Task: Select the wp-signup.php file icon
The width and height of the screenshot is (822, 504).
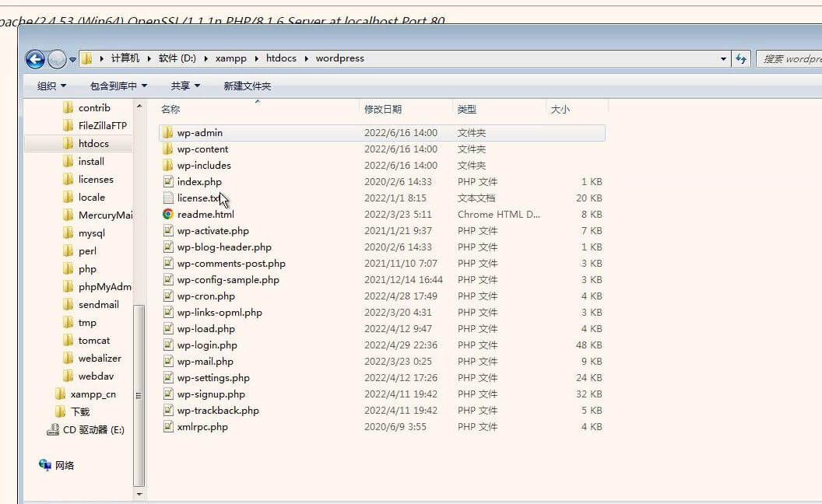Action: pyautogui.click(x=168, y=394)
